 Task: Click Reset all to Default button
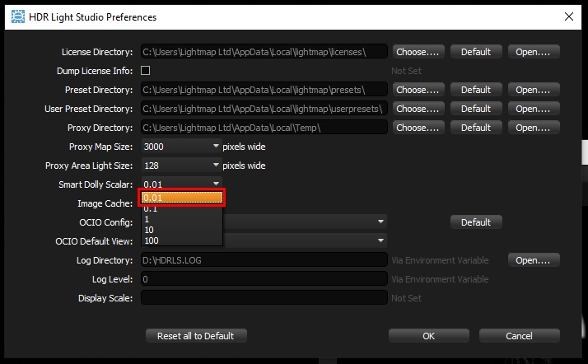click(x=196, y=336)
